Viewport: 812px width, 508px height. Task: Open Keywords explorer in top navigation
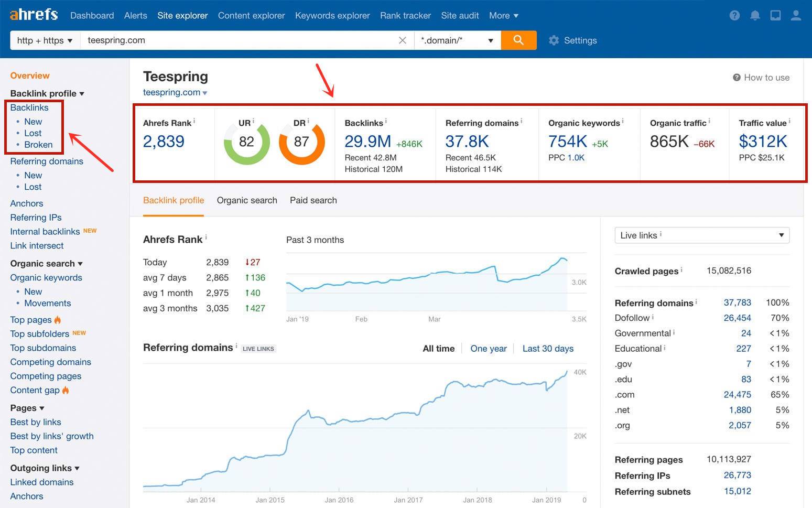(x=332, y=16)
